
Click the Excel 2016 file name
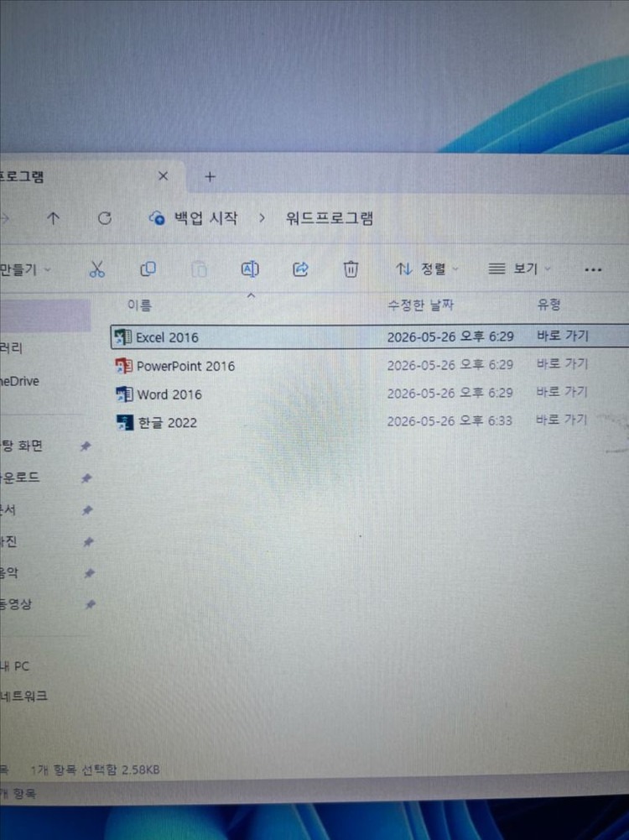point(167,337)
